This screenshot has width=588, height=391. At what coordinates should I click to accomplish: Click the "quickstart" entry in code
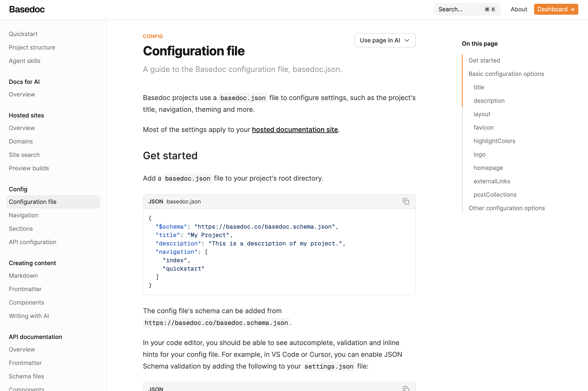point(183,268)
